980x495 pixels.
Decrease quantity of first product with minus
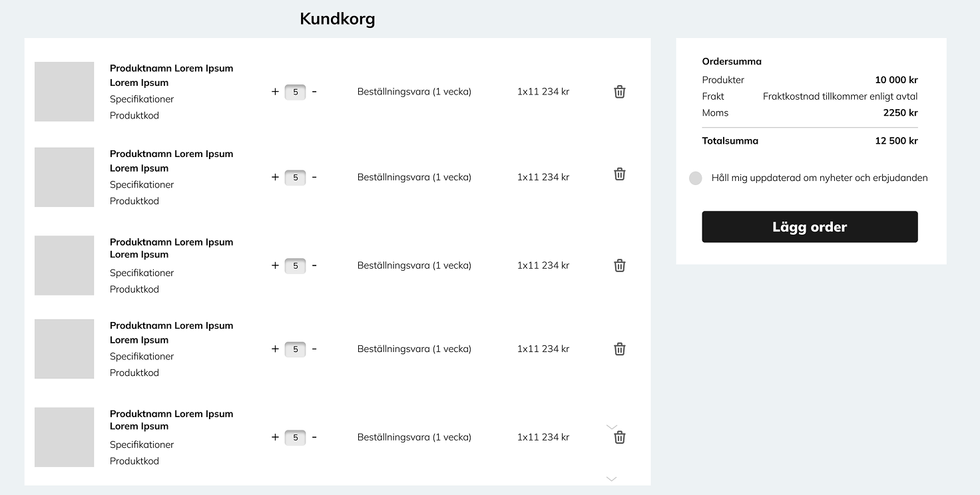pos(314,91)
